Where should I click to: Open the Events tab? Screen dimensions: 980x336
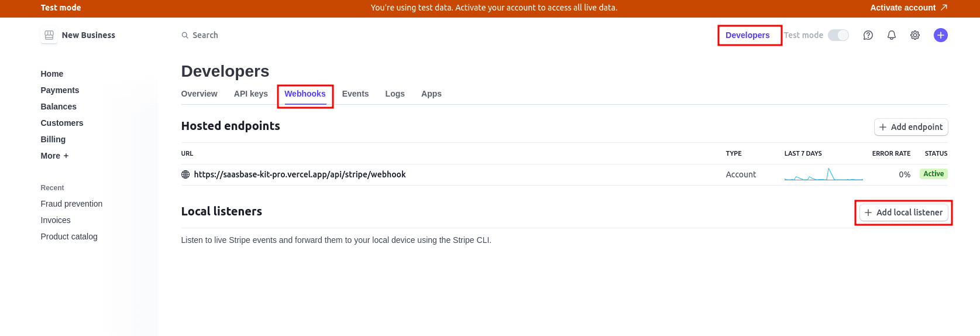(x=355, y=94)
